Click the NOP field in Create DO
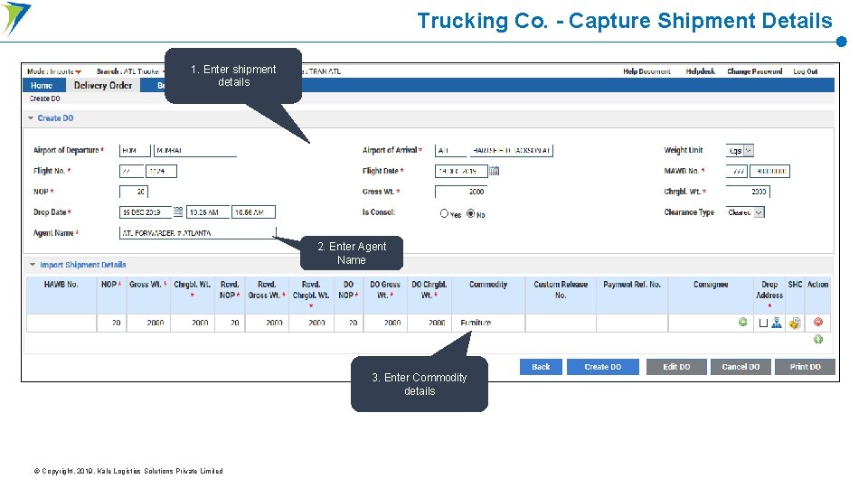 coord(134,192)
